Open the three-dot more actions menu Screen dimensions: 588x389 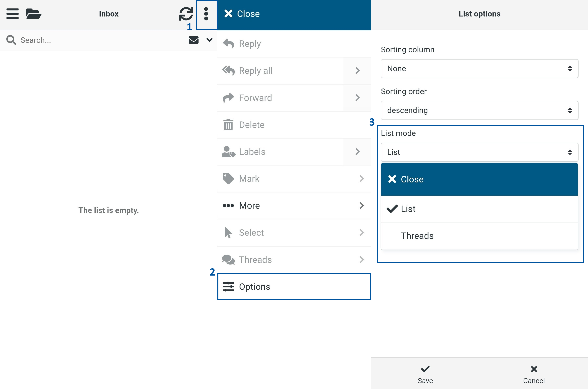(206, 14)
